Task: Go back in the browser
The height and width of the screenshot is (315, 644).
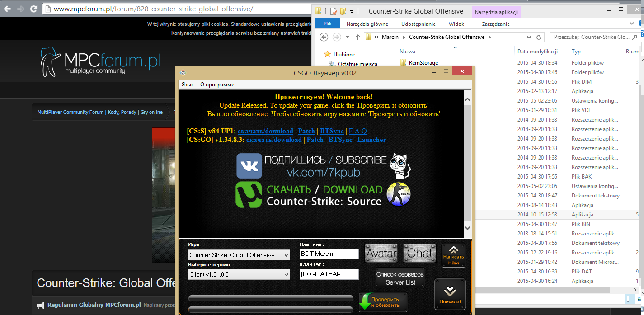Action: tap(7, 9)
